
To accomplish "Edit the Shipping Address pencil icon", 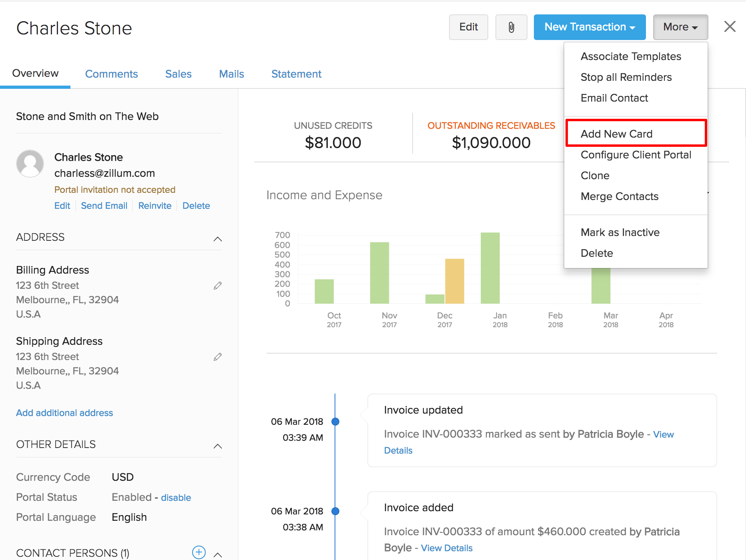I will [218, 357].
